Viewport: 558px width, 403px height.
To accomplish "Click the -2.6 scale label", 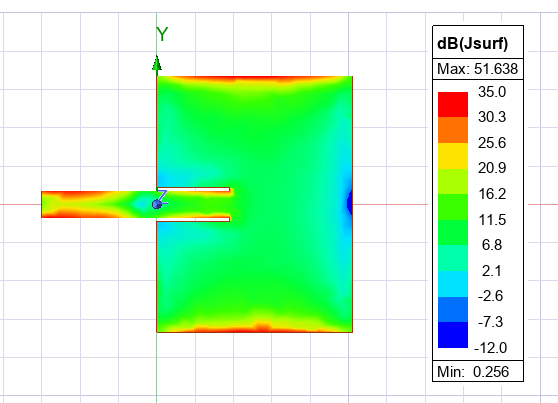I will pyautogui.click(x=490, y=296).
